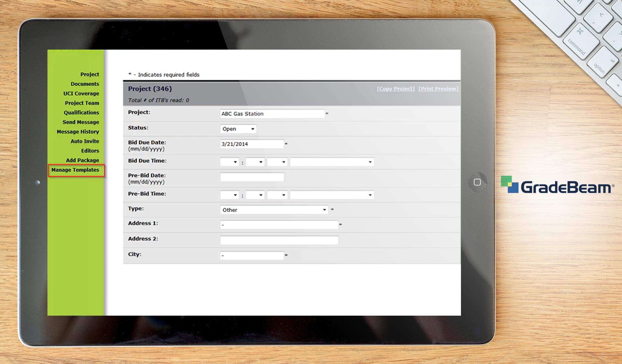The height and width of the screenshot is (364, 622).
Task: Open the Status dropdown showing Open
Action: click(239, 129)
